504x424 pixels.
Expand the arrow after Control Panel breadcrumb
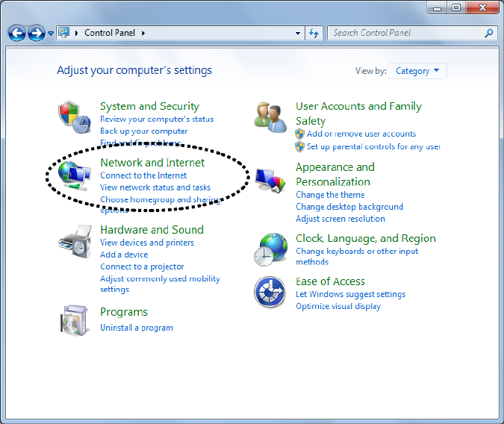143,33
